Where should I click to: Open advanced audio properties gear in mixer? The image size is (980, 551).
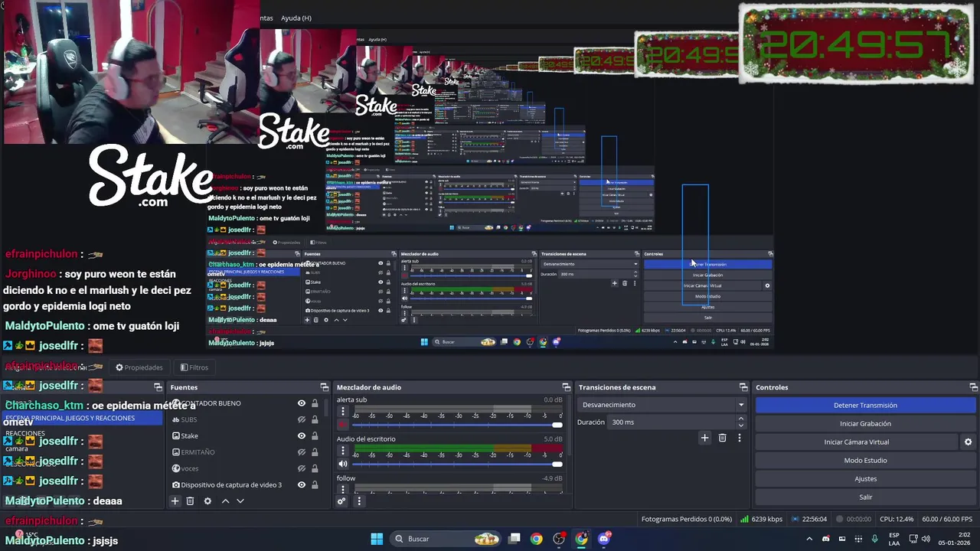click(342, 501)
